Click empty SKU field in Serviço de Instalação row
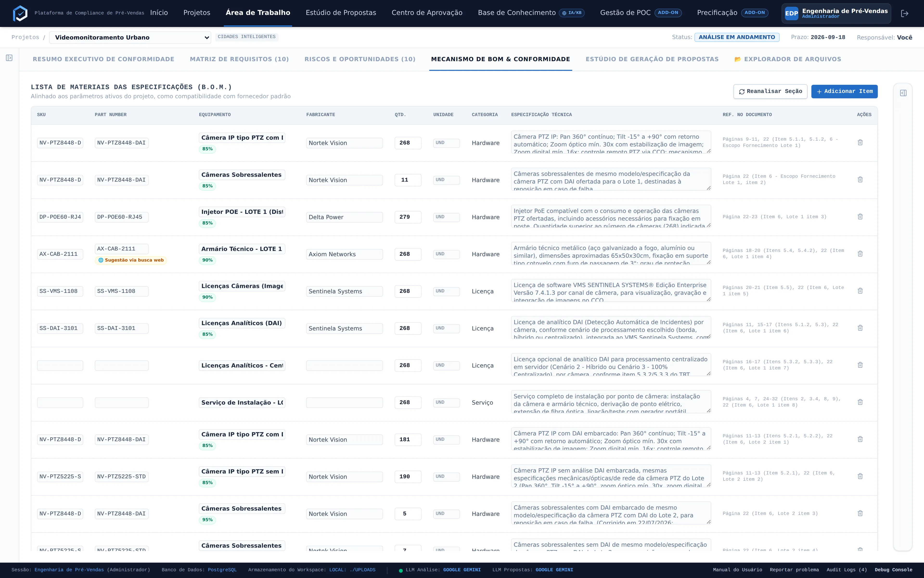The image size is (924, 578). [x=60, y=402]
